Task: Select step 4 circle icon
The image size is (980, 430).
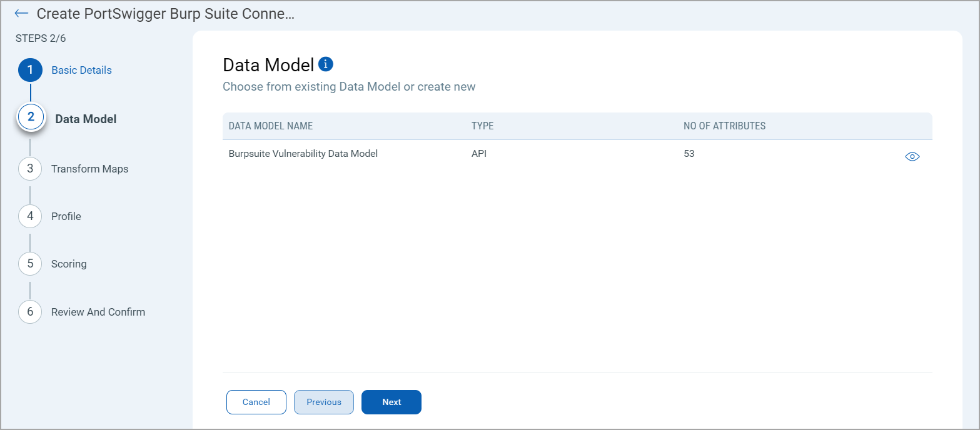Action: (30, 216)
